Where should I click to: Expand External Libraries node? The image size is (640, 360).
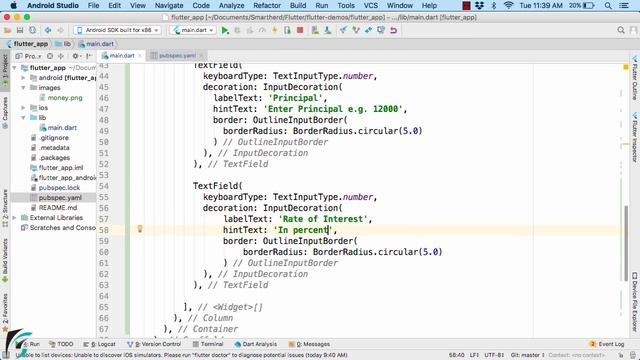coord(15,218)
